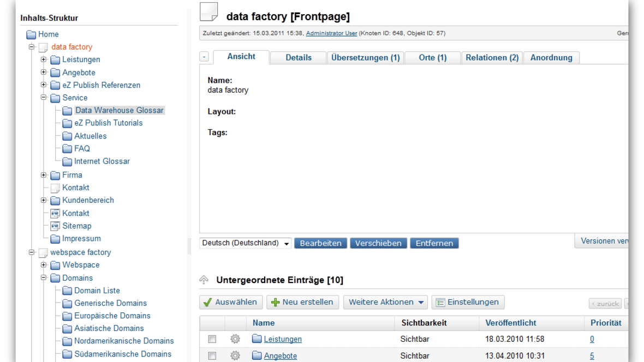Check the checkbox in the Angebote row
Screen dimensions: 644x362
212,355
